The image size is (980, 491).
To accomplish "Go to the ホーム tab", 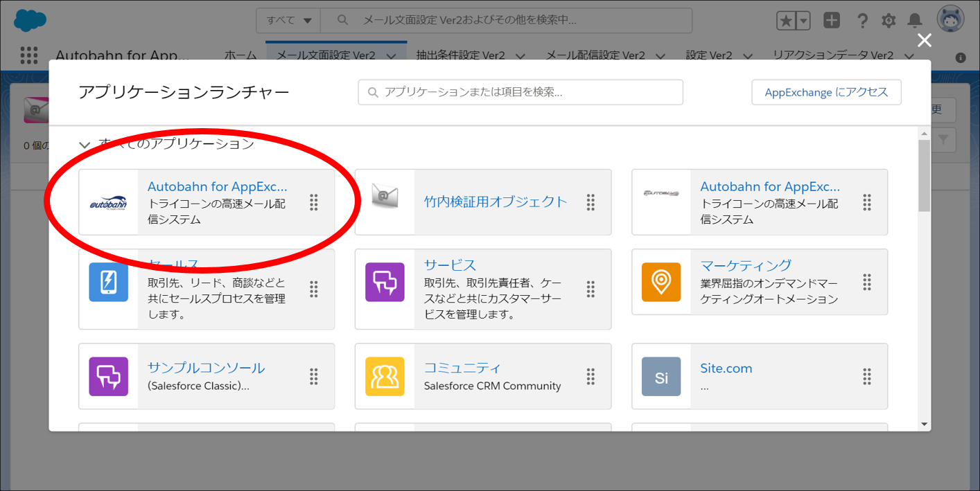I will pos(240,56).
